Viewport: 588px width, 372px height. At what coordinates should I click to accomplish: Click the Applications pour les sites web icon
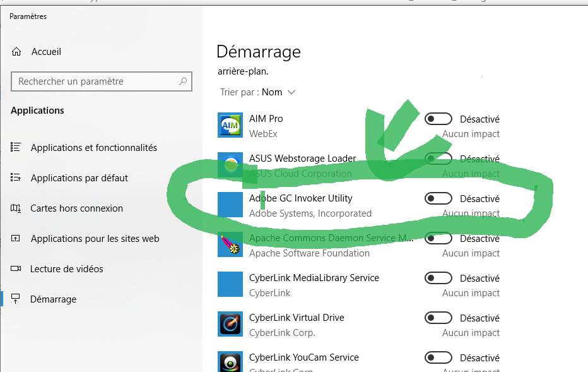pos(15,238)
